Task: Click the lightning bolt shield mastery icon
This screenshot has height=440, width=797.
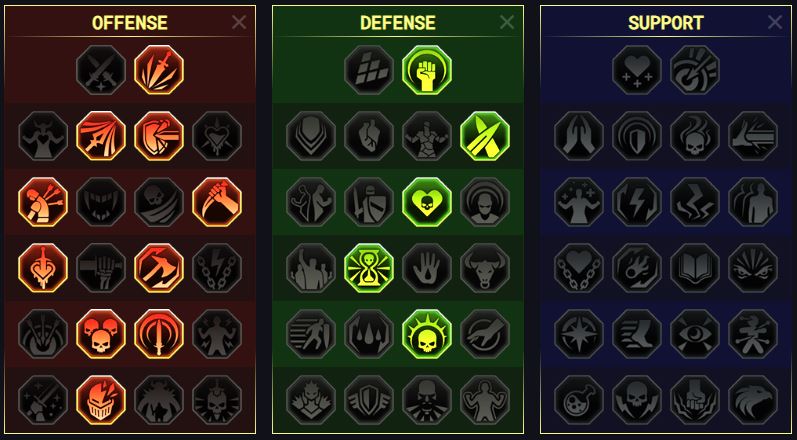Action: [x=637, y=202]
